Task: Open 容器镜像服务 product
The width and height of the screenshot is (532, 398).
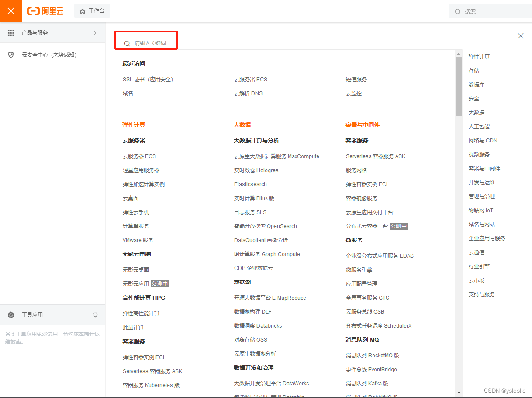Action: [362, 198]
